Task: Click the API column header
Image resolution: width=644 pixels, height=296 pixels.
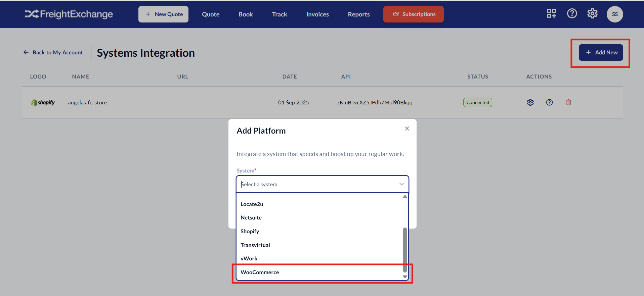Action: coord(346,77)
